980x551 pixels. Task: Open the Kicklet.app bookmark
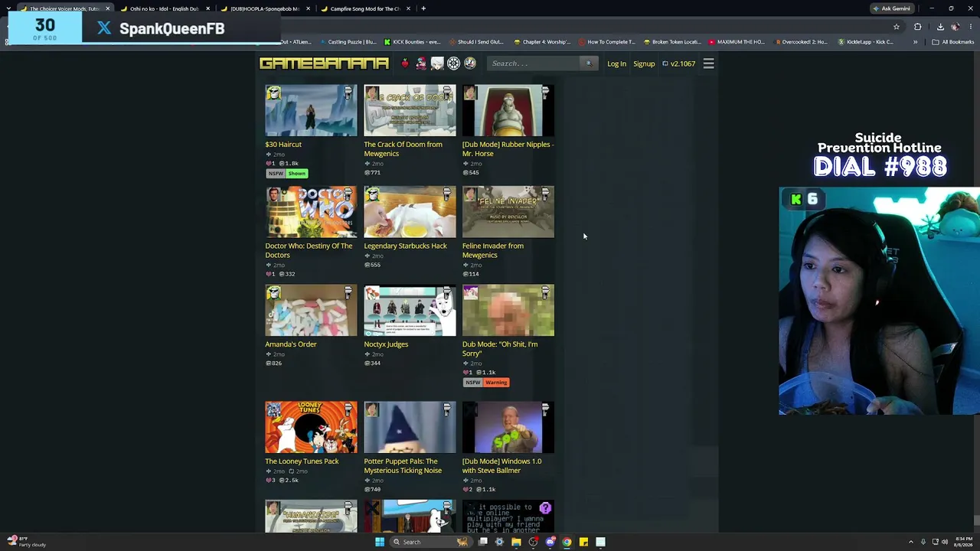tap(866, 42)
